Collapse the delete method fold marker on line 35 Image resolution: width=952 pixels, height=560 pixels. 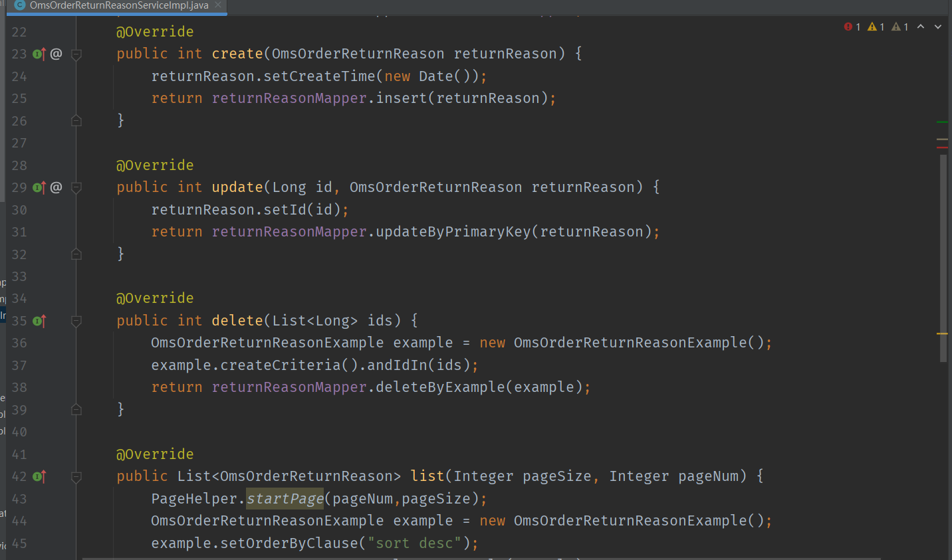point(76,322)
